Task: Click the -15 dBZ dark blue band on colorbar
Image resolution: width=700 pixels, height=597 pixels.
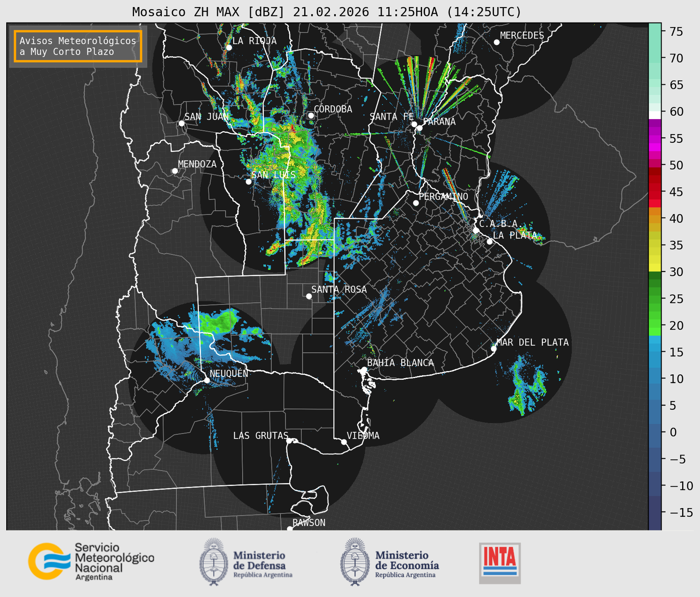Action: 655,513
